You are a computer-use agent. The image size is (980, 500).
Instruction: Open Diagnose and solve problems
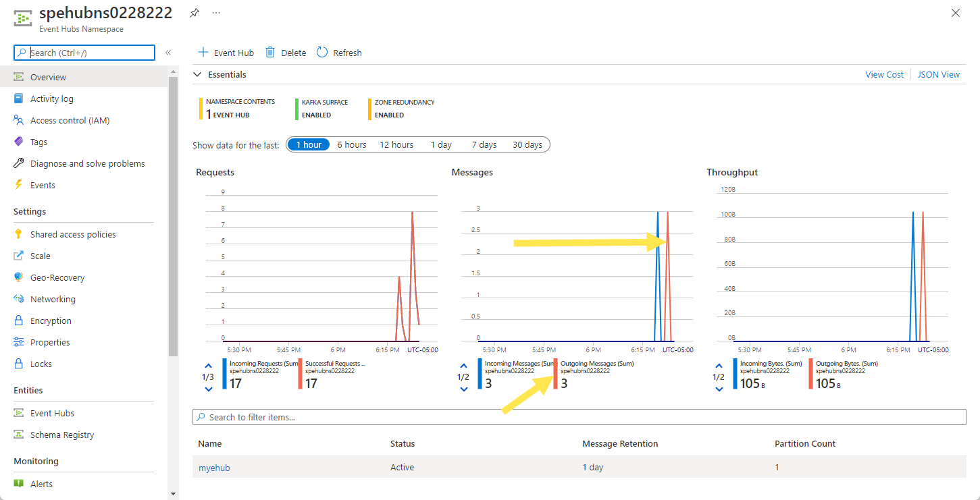[x=87, y=163]
